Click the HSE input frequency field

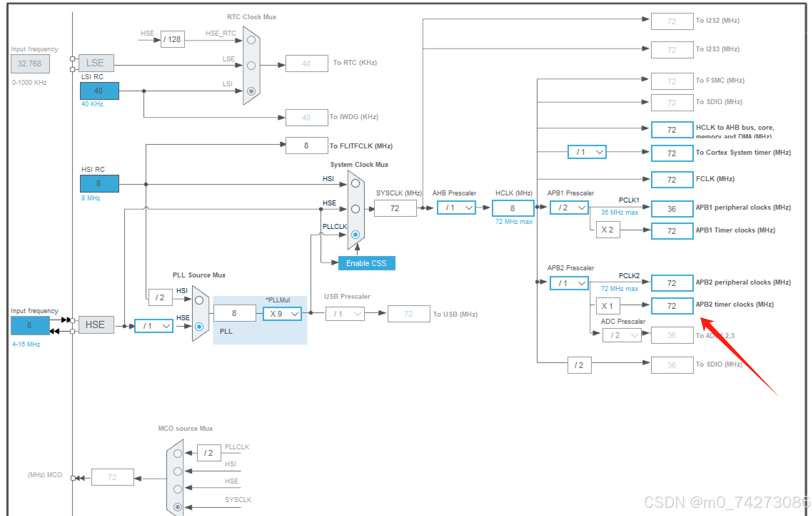(x=30, y=325)
